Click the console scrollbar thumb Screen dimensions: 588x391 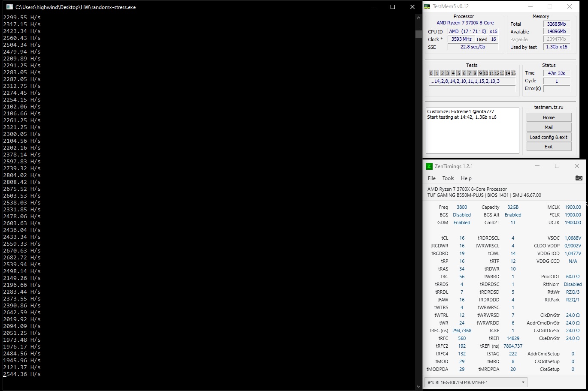419,34
